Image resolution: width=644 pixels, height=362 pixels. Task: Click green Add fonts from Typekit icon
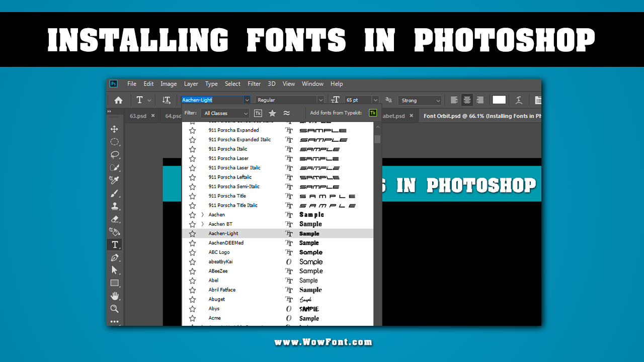click(x=373, y=113)
